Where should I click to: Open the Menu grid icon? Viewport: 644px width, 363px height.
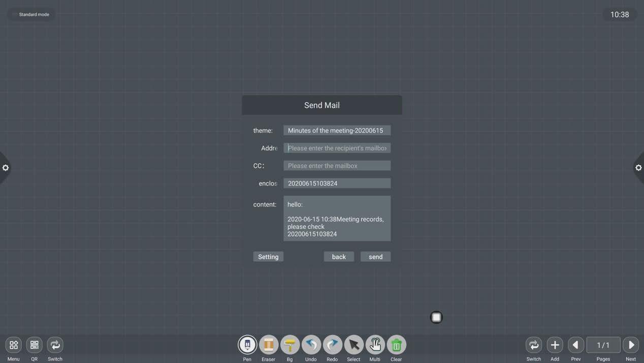(x=14, y=345)
